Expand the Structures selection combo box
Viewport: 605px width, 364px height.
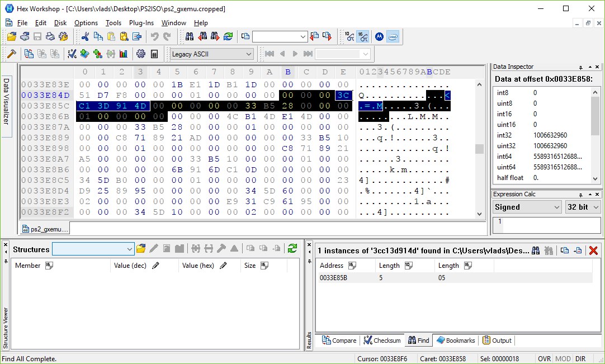pyautogui.click(x=130, y=249)
